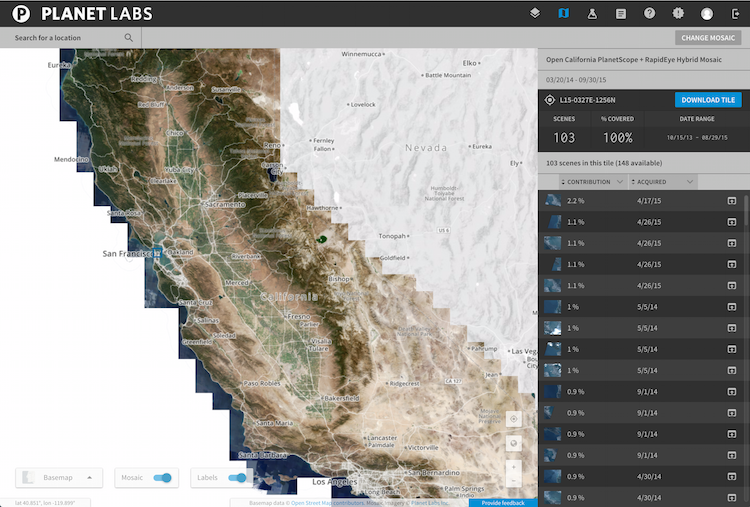Click the Planet Labs logo

click(82, 14)
